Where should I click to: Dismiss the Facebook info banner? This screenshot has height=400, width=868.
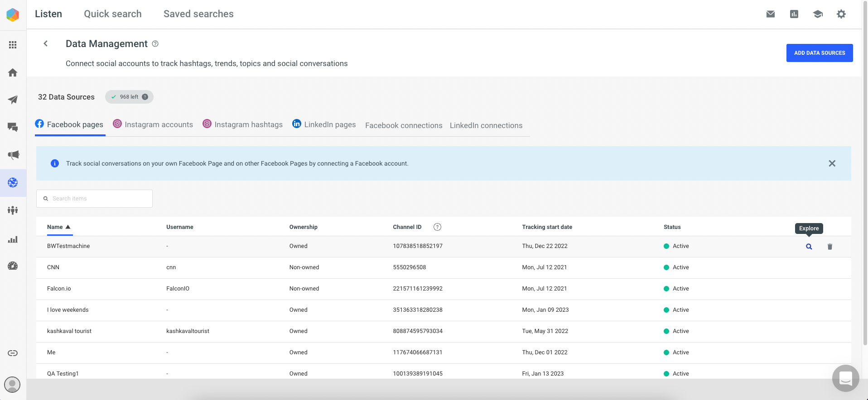click(832, 163)
